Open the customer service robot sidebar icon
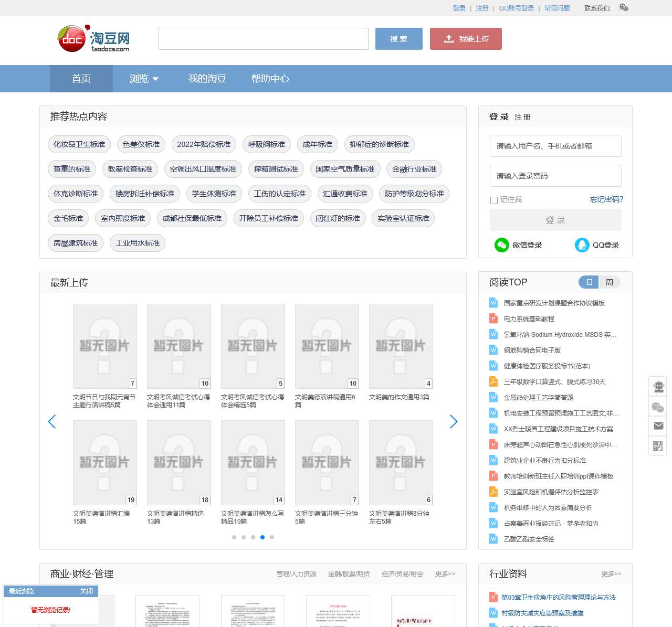The height and width of the screenshot is (627, 672). click(658, 387)
